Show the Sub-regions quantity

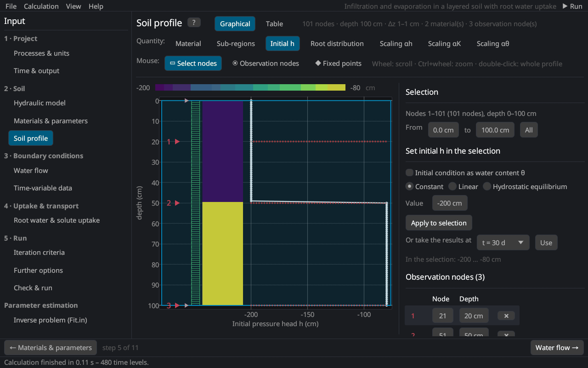[236, 44]
